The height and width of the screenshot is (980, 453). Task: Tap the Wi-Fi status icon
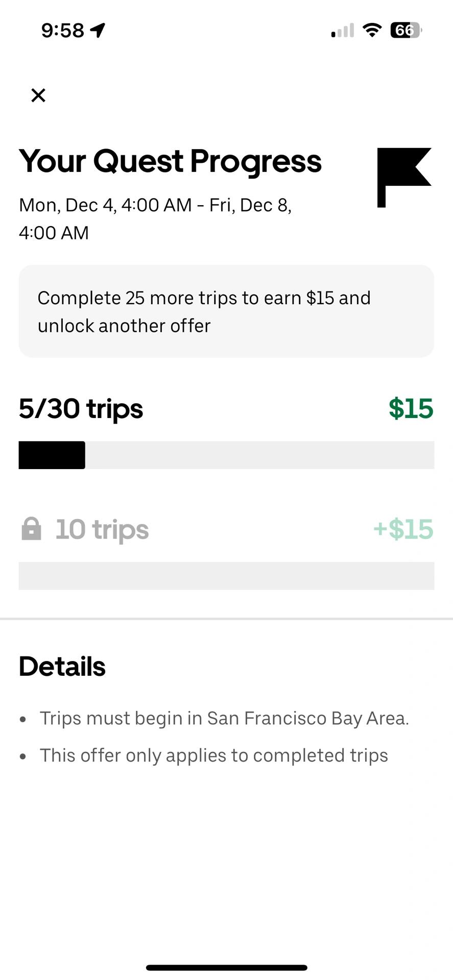pos(372,30)
